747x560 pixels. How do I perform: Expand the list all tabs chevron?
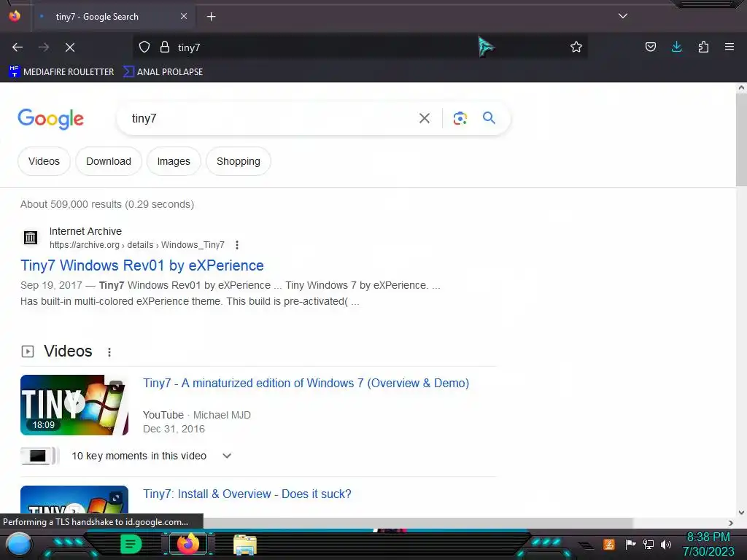coord(623,16)
